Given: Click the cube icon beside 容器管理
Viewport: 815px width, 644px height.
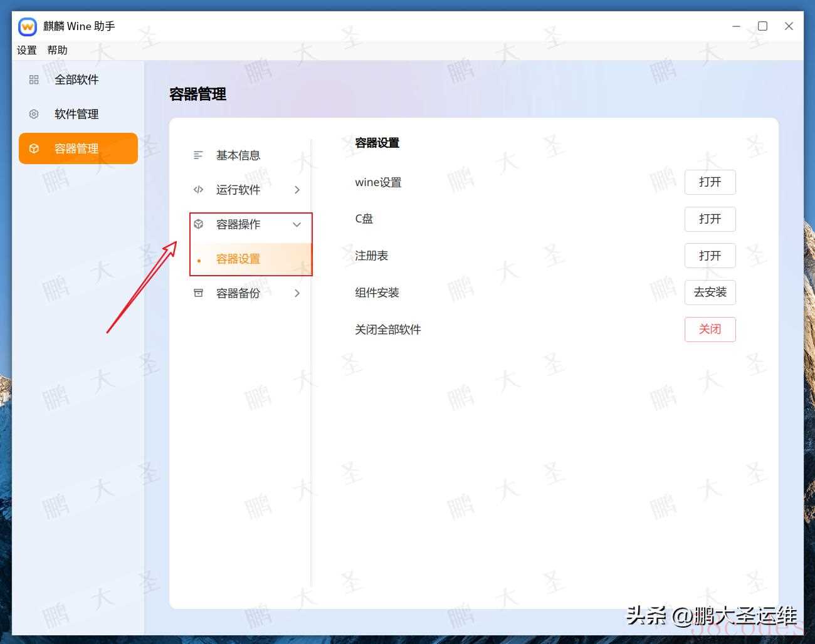Looking at the screenshot, I should 34,148.
